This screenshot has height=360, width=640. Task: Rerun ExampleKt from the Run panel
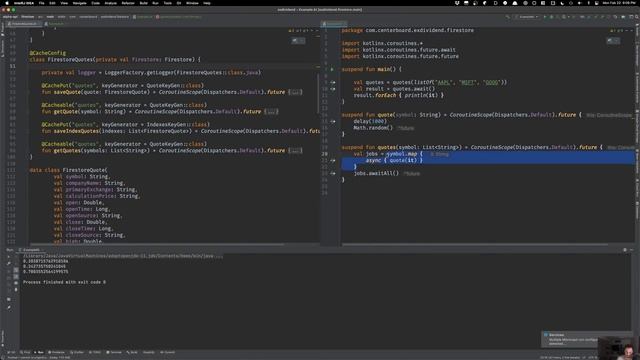pyautogui.click(x=9, y=257)
